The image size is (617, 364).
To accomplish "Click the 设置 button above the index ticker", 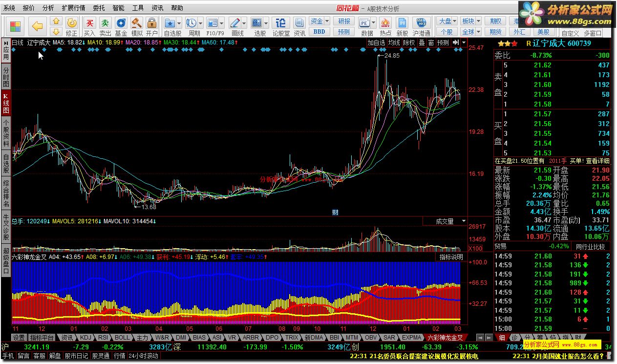I will [x=19, y=338].
